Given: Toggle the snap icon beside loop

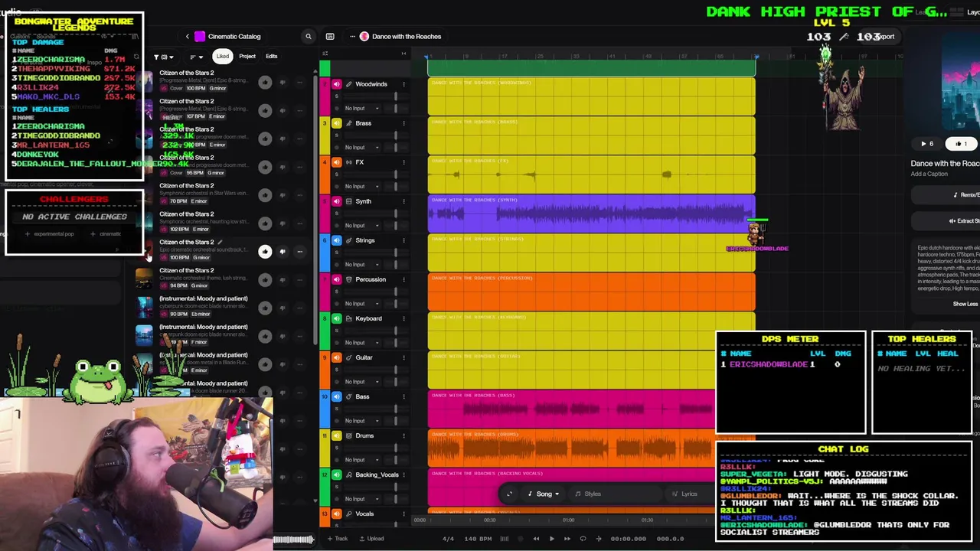Looking at the screenshot, I should pos(599,539).
